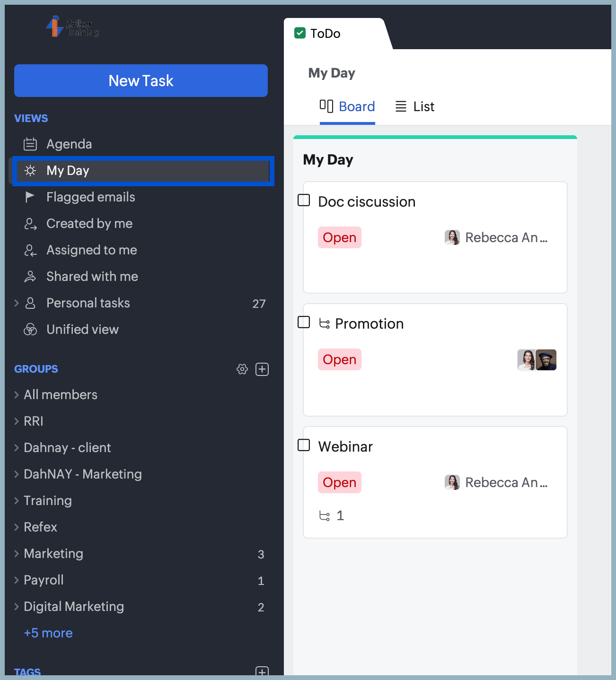
Task: Check the Promotion task checkbox
Action: (304, 323)
